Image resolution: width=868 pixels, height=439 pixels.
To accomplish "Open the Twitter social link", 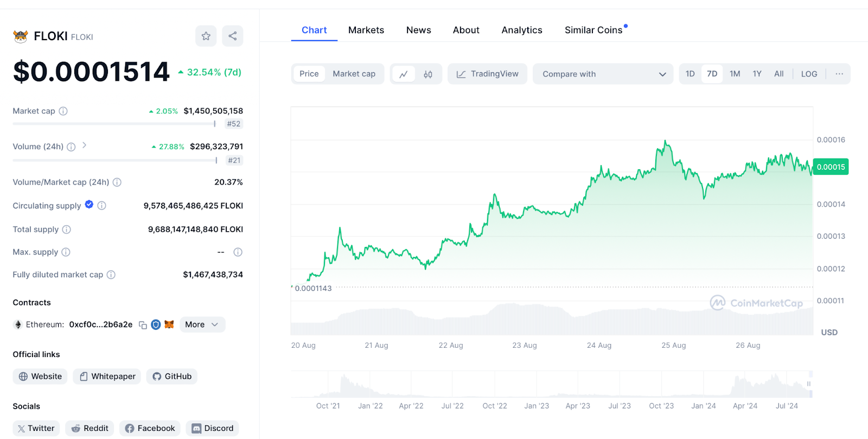I will [x=36, y=429].
